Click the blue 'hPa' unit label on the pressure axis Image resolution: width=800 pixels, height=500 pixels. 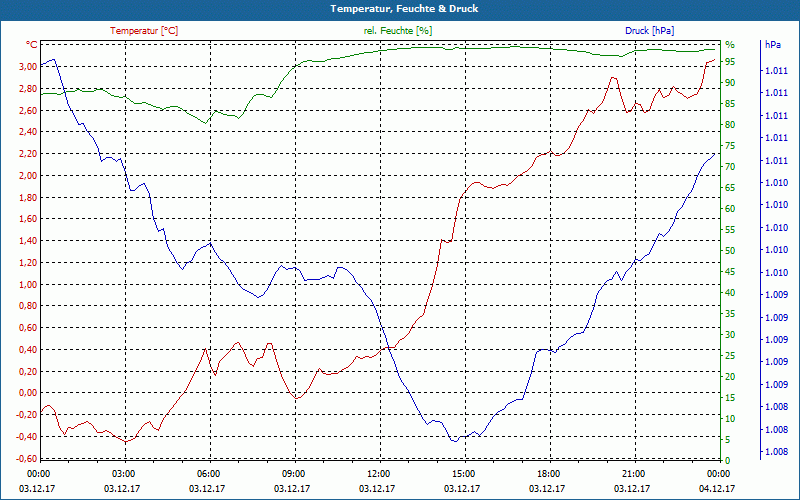coord(772,44)
